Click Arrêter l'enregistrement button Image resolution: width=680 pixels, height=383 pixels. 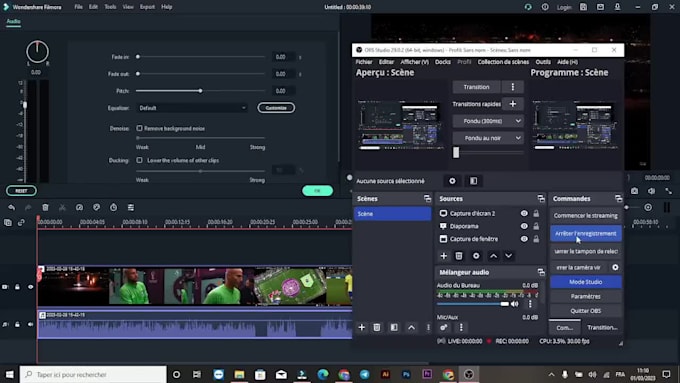pyautogui.click(x=585, y=233)
